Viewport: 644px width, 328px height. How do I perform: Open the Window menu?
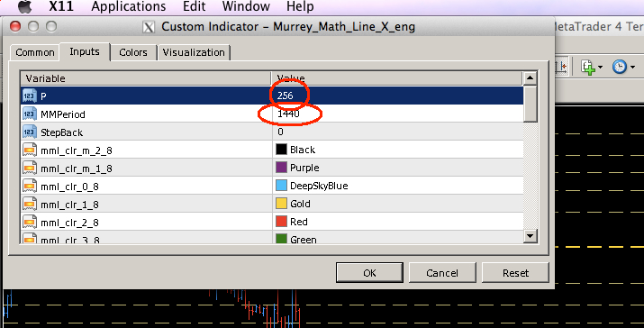(x=246, y=6)
